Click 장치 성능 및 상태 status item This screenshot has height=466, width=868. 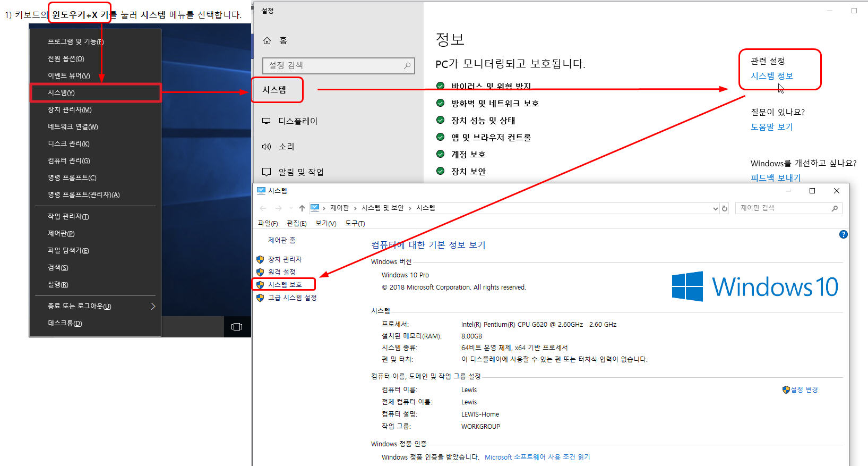click(483, 120)
